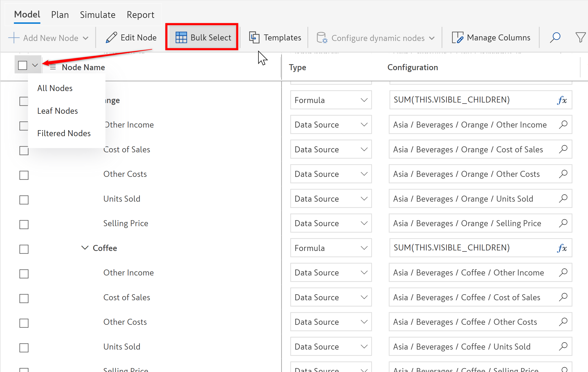The image size is (588, 372).
Task: Choose Leaf Nodes from selection menu
Action: (x=58, y=111)
